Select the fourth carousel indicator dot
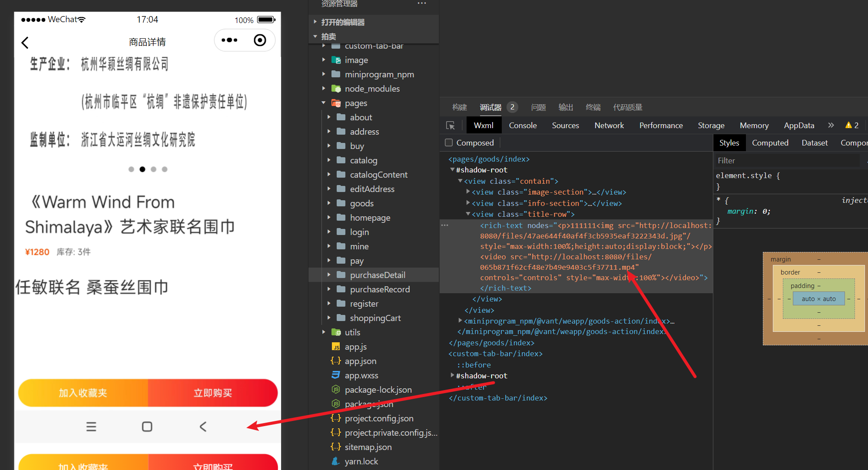 click(165, 169)
